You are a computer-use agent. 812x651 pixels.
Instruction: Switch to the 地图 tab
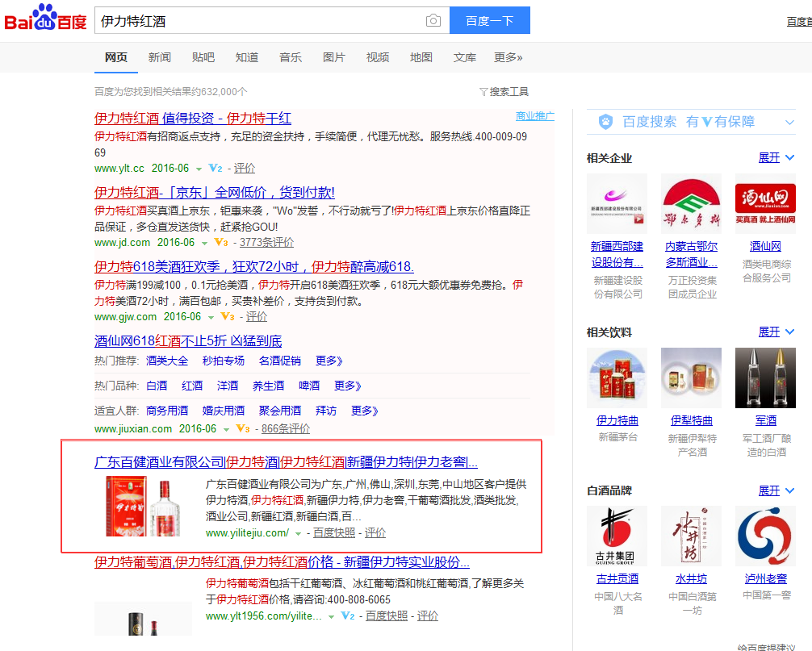(x=421, y=57)
